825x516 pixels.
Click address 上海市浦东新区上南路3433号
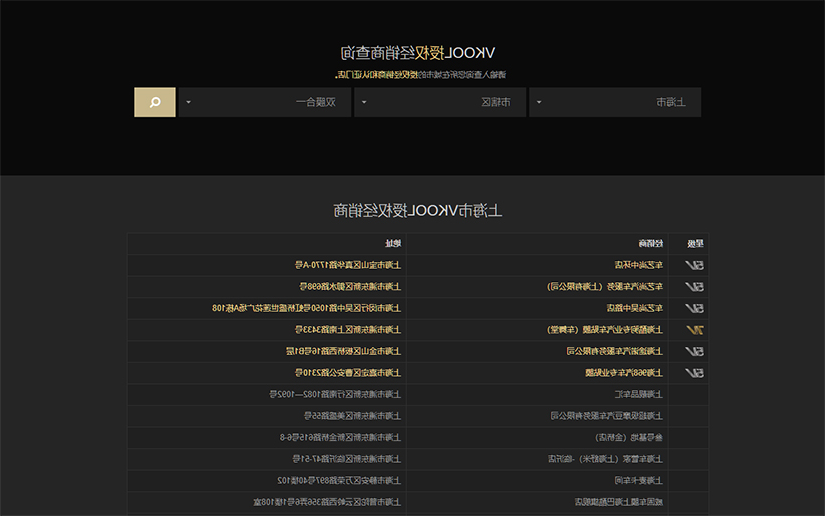point(348,330)
